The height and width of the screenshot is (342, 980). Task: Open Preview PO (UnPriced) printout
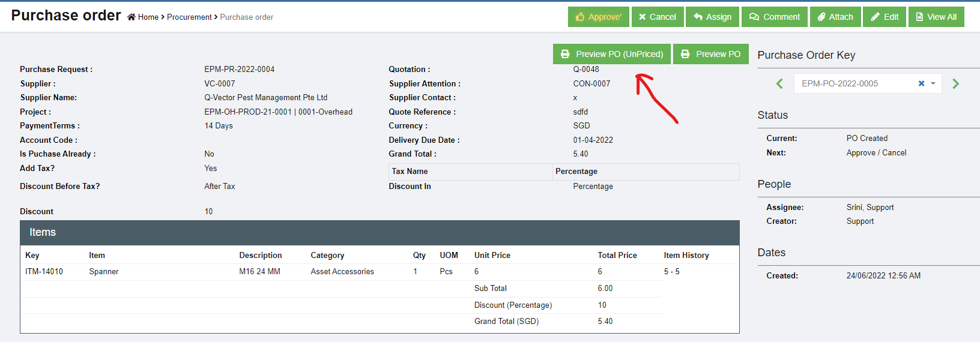612,54
